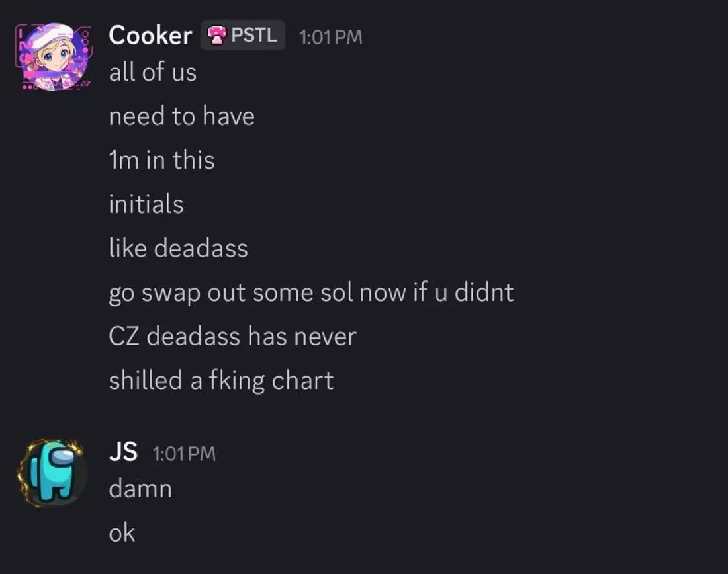The image size is (728, 574).
Task: Click the word "CZ" in Cooker's message
Action: pos(124,336)
